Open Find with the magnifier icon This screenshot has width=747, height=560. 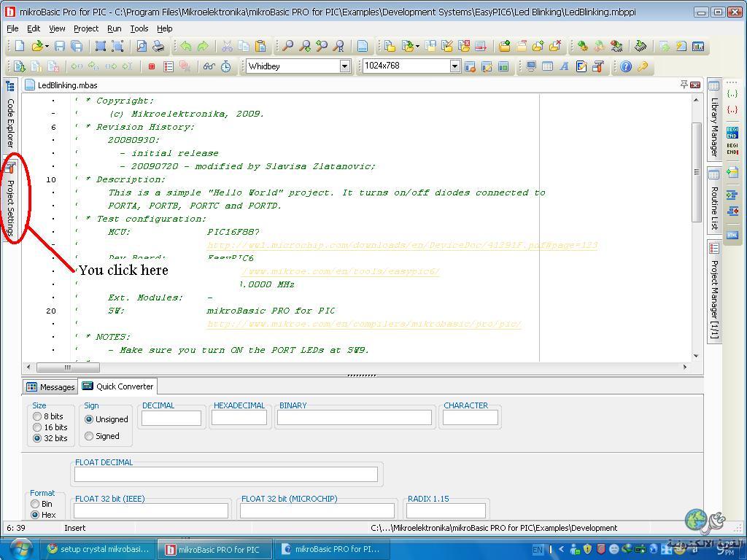pos(287,46)
